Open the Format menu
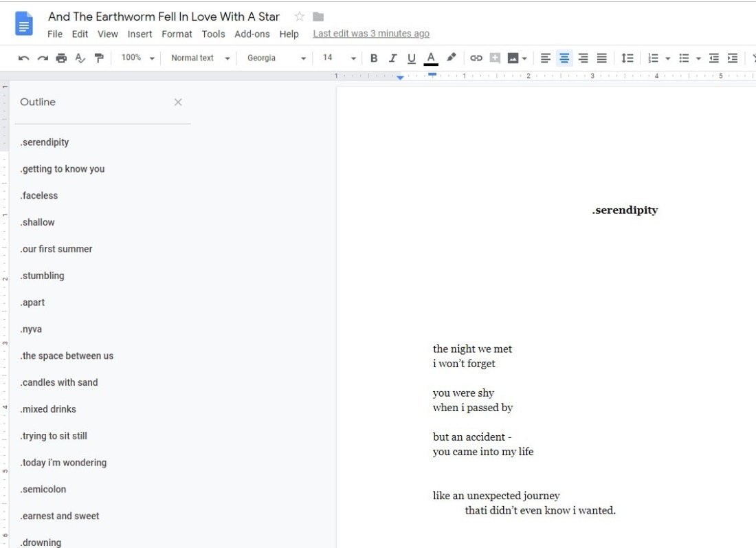 click(177, 34)
